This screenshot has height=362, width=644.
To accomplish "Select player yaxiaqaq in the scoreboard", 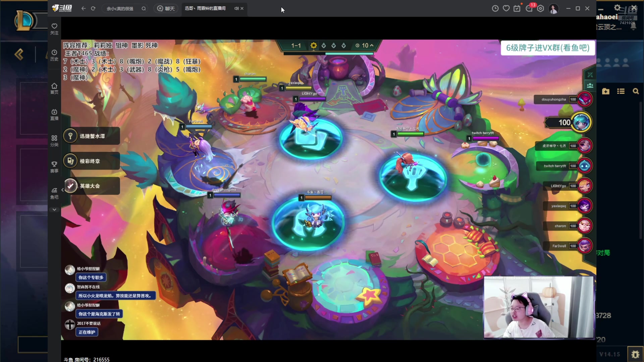I will [x=568, y=206].
